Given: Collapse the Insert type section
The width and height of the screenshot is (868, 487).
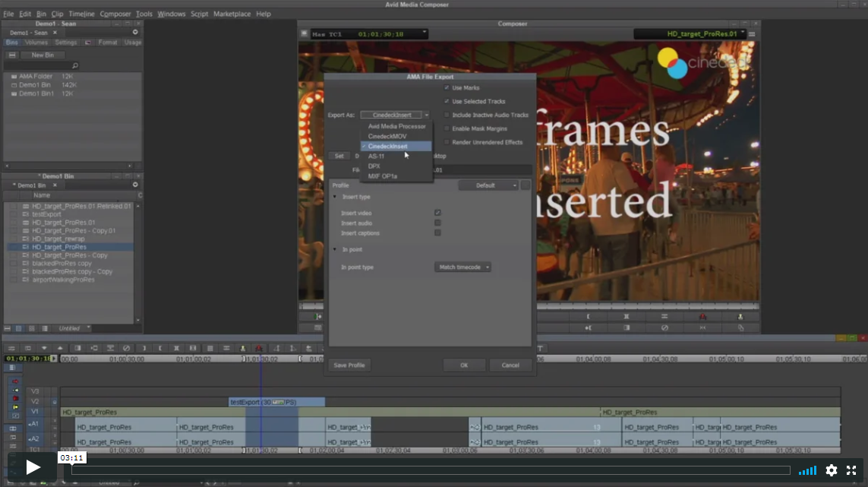Looking at the screenshot, I should click(334, 197).
